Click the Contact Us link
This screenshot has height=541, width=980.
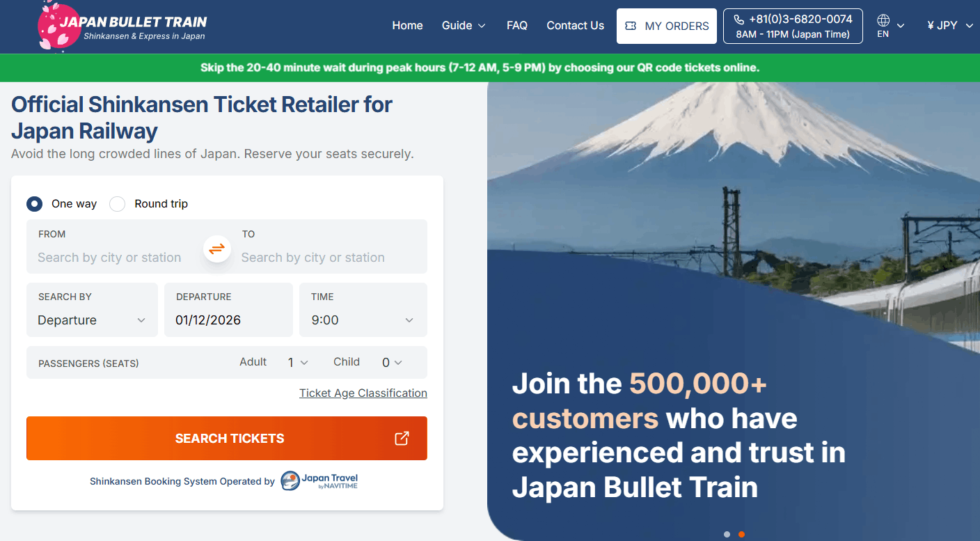(575, 25)
